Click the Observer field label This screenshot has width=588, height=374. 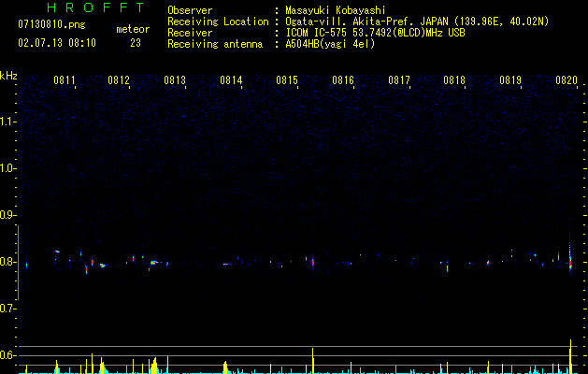pos(190,10)
